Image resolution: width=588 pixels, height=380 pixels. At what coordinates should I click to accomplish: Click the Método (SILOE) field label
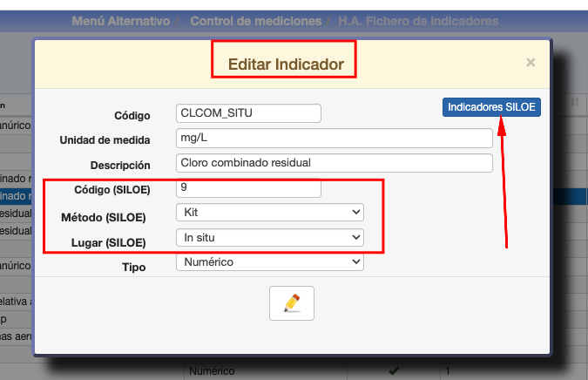(104, 217)
